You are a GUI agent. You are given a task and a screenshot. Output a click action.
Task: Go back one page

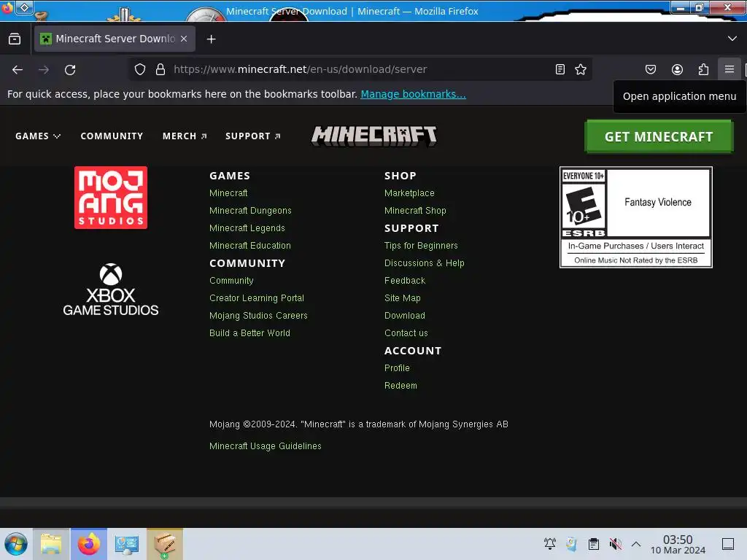pyautogui.click(x=18, y=69)
